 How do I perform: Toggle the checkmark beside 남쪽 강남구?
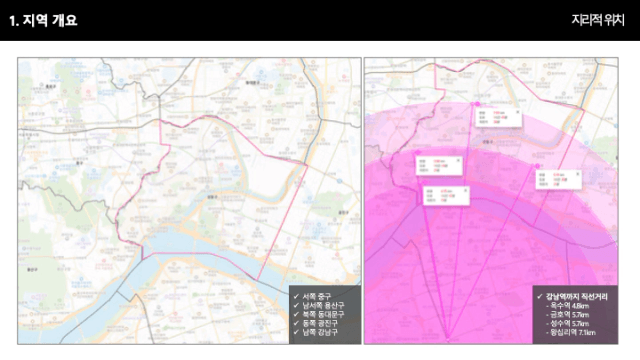click(x=296, y=332)
